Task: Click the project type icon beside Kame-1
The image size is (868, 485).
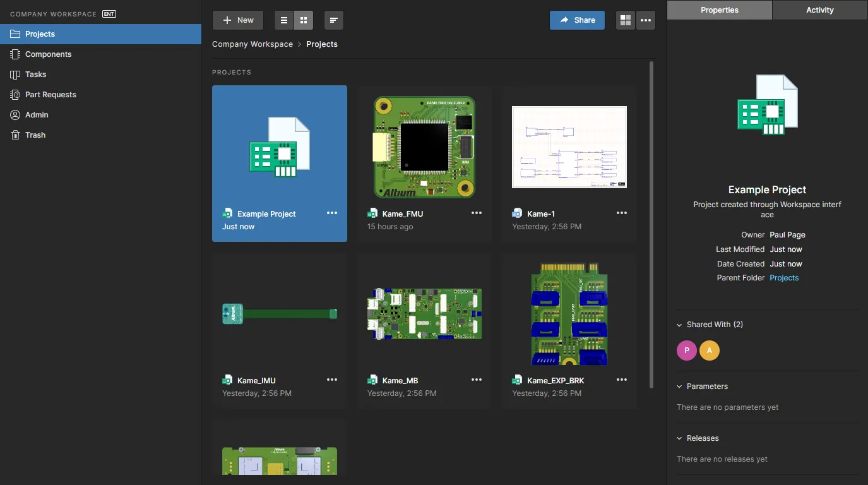Action: click(517, 213)
